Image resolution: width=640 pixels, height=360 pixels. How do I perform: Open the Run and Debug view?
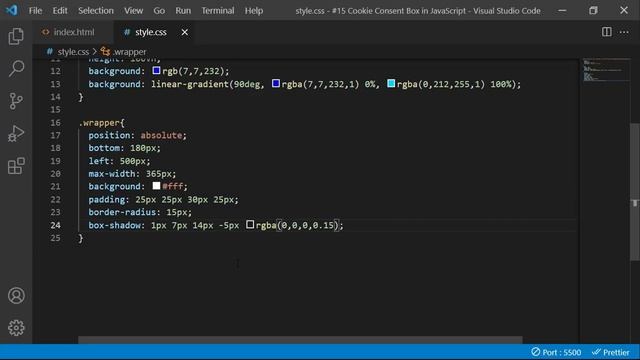[x=16, y=133]
